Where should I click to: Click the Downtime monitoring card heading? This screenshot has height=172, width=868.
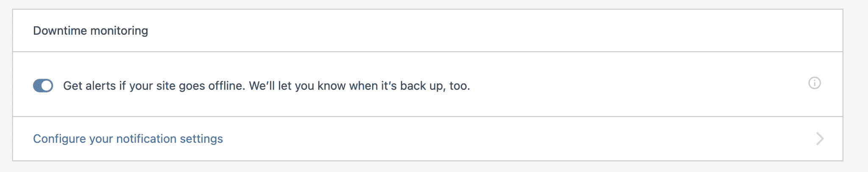pos(91,31)
